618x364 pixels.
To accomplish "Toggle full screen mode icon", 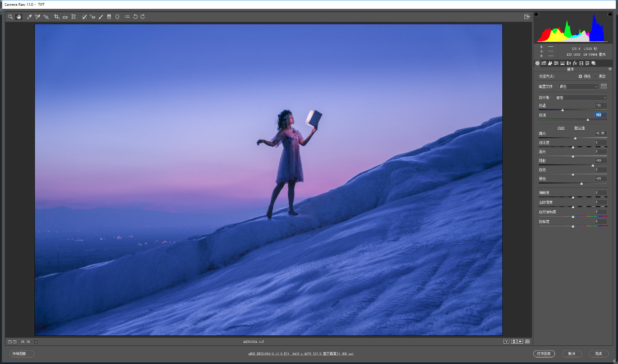I will coord(527,17).
